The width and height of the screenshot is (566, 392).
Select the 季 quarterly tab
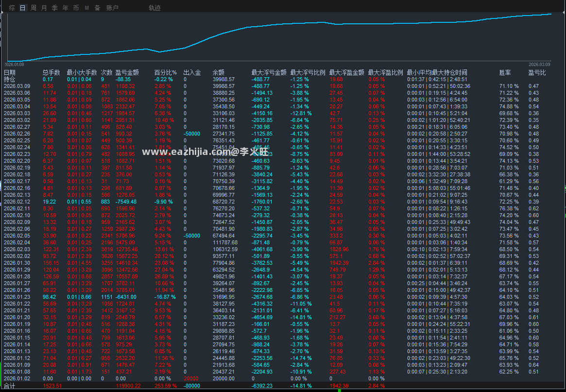[x=55, y=8]
